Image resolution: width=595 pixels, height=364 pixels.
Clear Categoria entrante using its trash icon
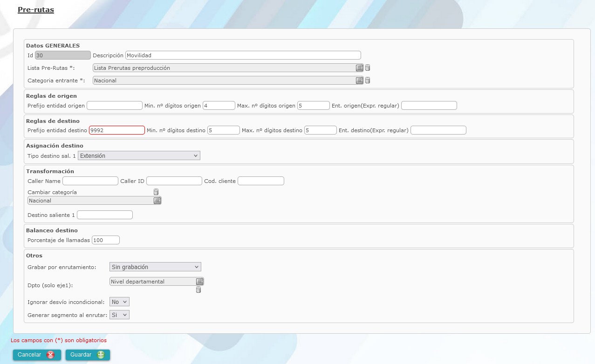(x=367, y=80)
